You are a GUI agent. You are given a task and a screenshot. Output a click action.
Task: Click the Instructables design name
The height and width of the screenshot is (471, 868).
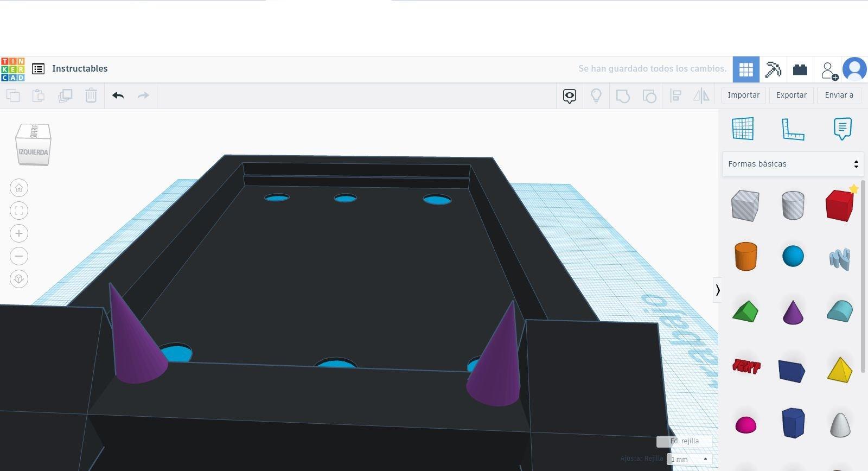tap(80, 69)
